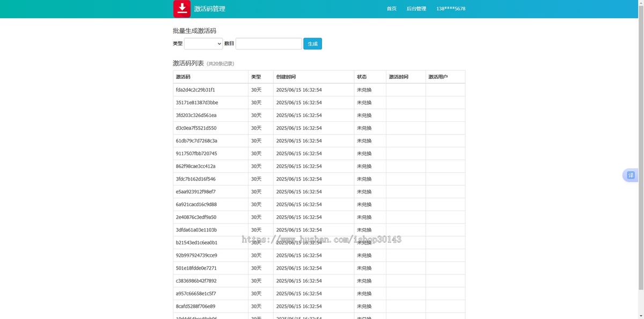
Task: Click 未兑换 status of code 35171e81387d3bbe
Action: click(364, 103)
